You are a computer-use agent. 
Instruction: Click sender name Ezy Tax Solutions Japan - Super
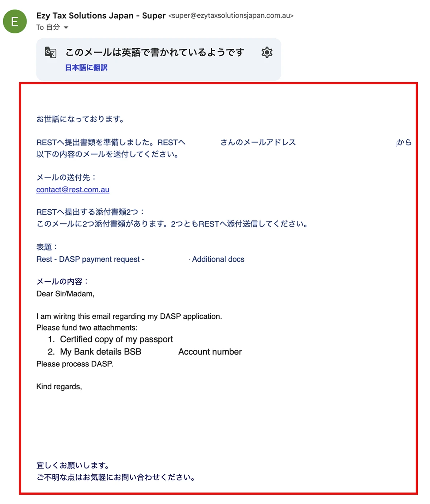click(101, 15)
